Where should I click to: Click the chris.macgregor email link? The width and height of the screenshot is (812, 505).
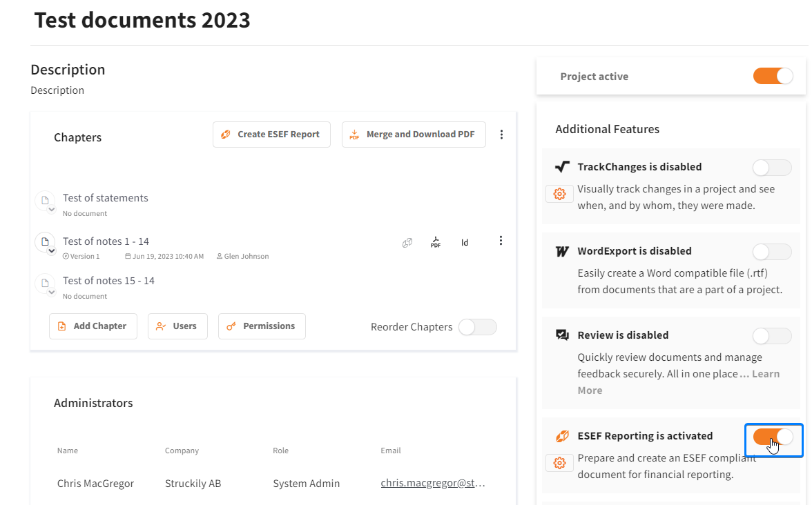(433, 483)
